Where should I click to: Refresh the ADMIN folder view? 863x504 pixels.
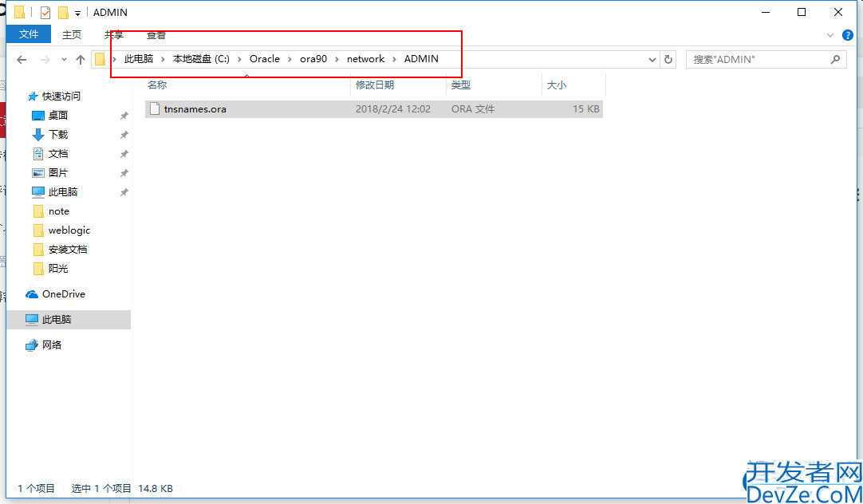pyautogui.click(x=668, y=60)
